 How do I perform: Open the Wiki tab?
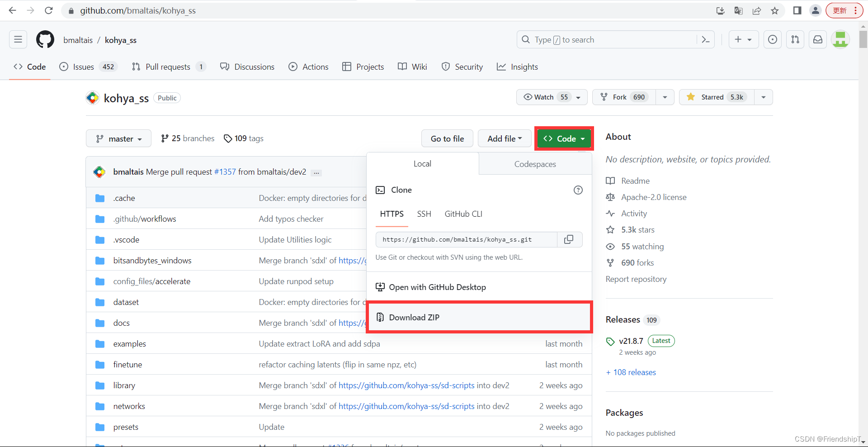click(x=412, y=67)
